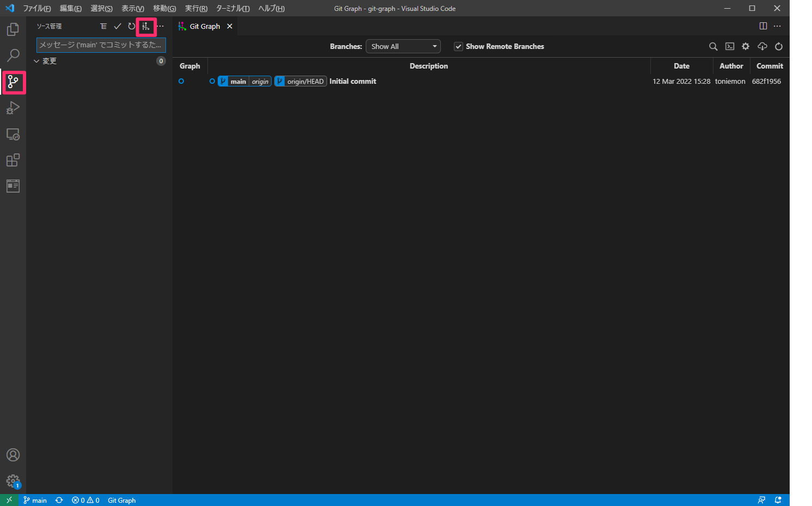
Task: Open the source control more actions menu
Action: (x=159, y=26)
